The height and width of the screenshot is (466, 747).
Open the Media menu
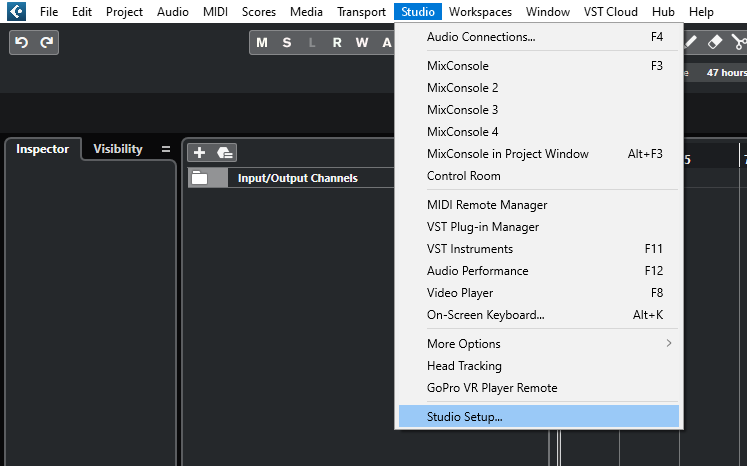pyautogui.click(x=306, y=11)
